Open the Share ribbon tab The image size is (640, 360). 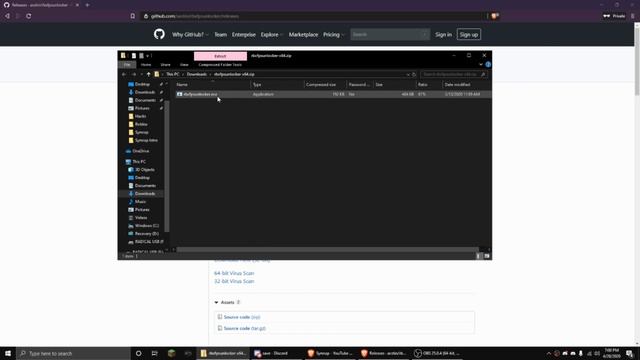165,64
